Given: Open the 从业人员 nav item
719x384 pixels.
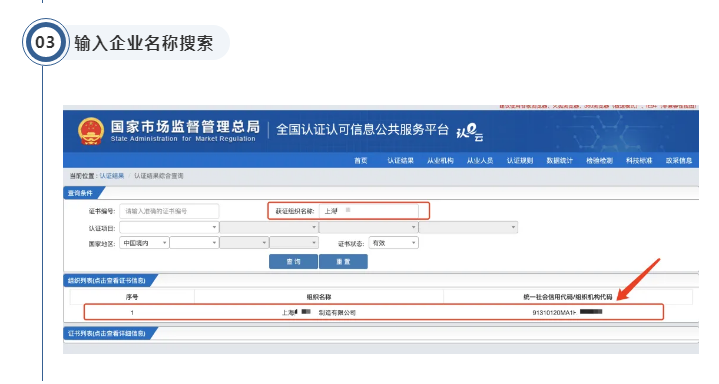Looking at the screenshot, I should click(480, 161).
